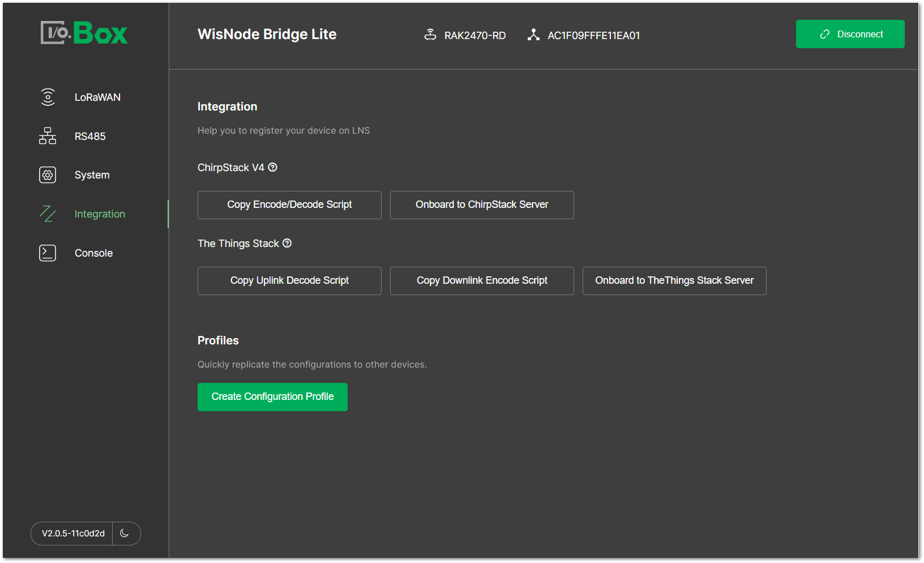Click version label V2.0.5-11c0d2d

pyautogui.click(x=73, y=534)
